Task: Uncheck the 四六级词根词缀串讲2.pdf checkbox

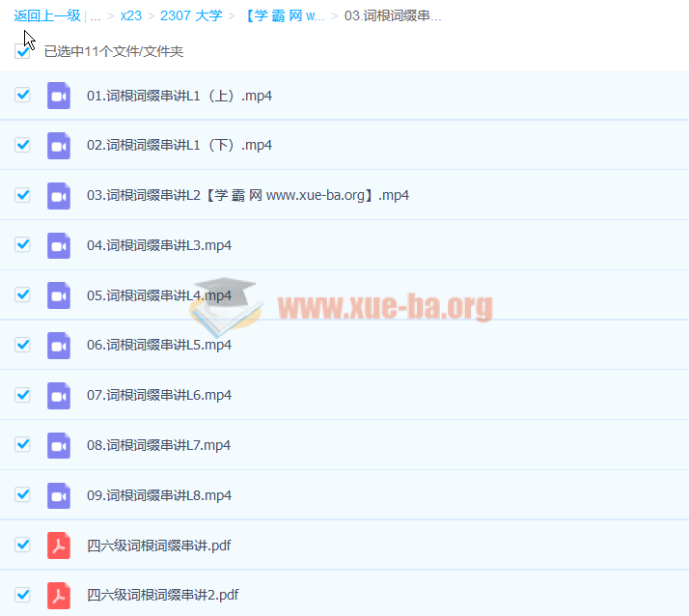Action: coord(23,595)
